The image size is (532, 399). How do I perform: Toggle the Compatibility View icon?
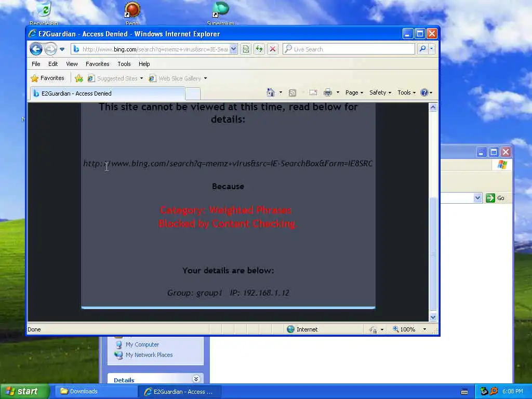click(x=246, y=49)
